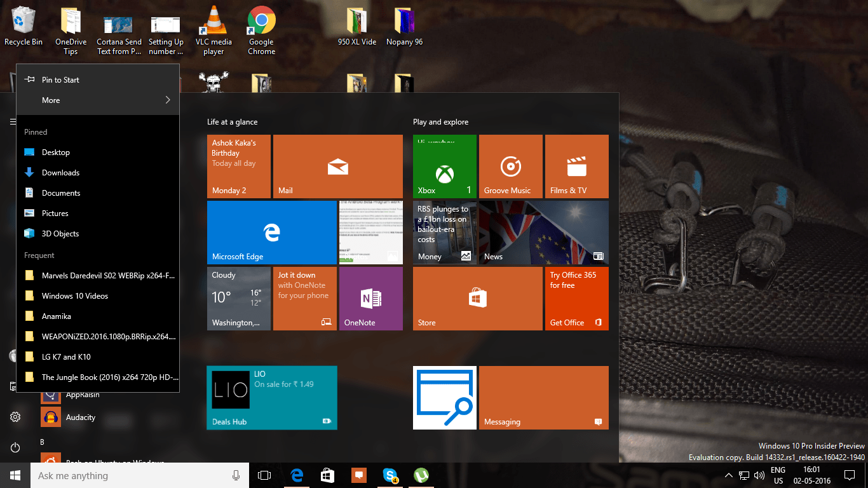
Task: Open Store from the taskbar
Action: click(x=327, y=475)
